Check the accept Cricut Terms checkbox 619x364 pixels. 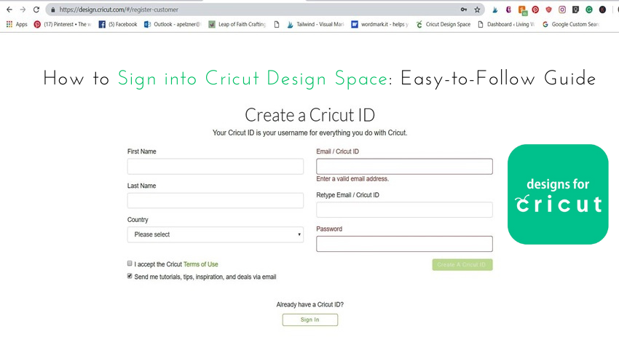pos(130,264)
